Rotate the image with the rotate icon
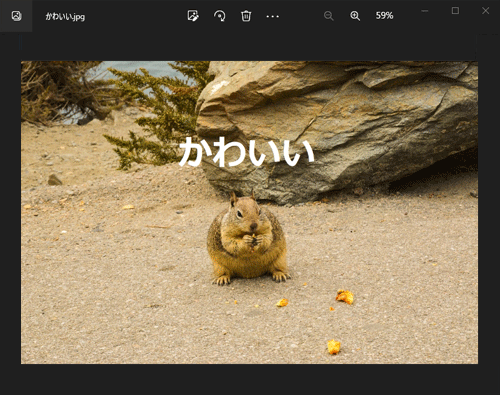The width and height of the screenshot is (500, 395). [x=220, y=16]
